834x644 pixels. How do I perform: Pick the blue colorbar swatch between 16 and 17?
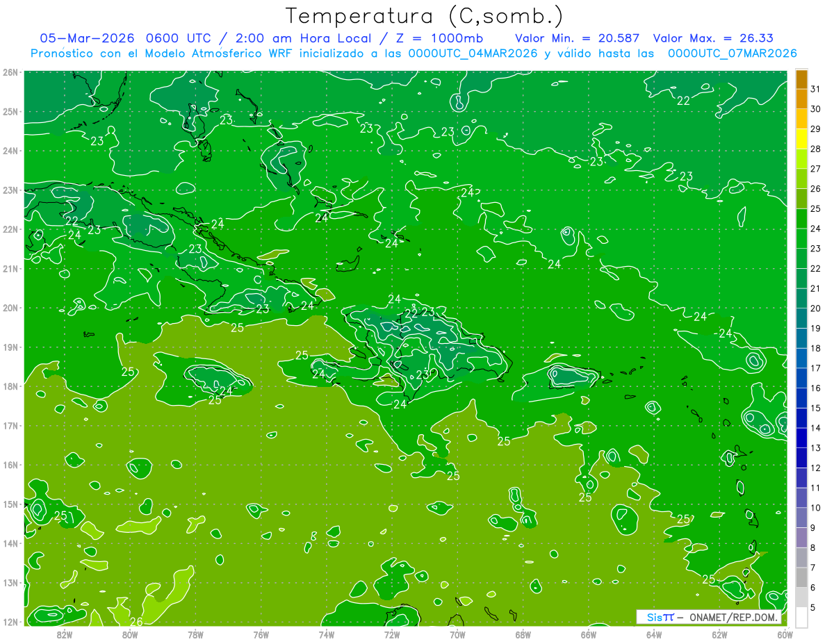tap(801, 378)
